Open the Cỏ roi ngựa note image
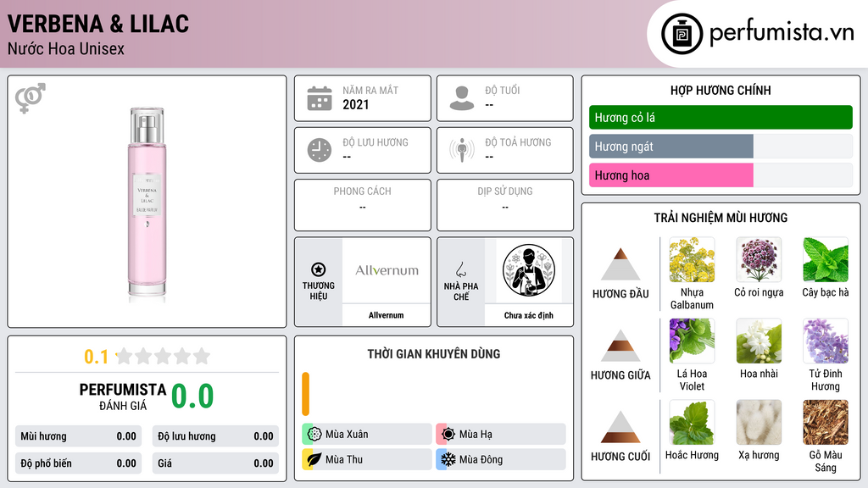The image size is (868, 488). tap(759, 260)
